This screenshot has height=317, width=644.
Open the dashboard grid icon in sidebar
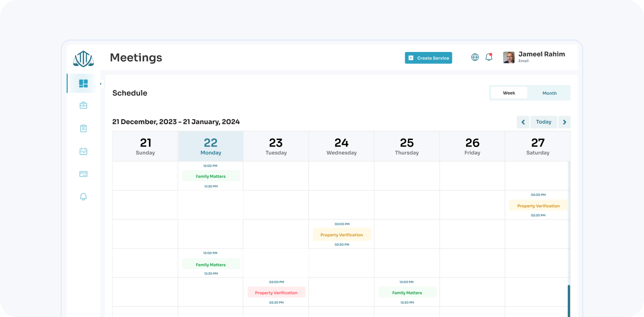[x=83, y=83]
